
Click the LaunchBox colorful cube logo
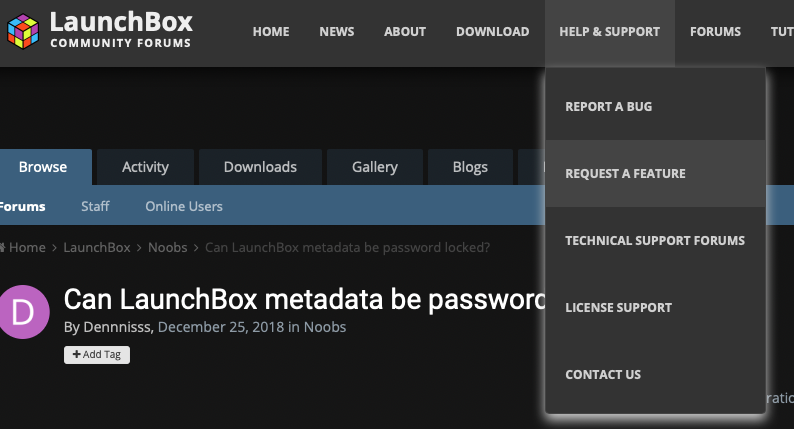point(23,31)
